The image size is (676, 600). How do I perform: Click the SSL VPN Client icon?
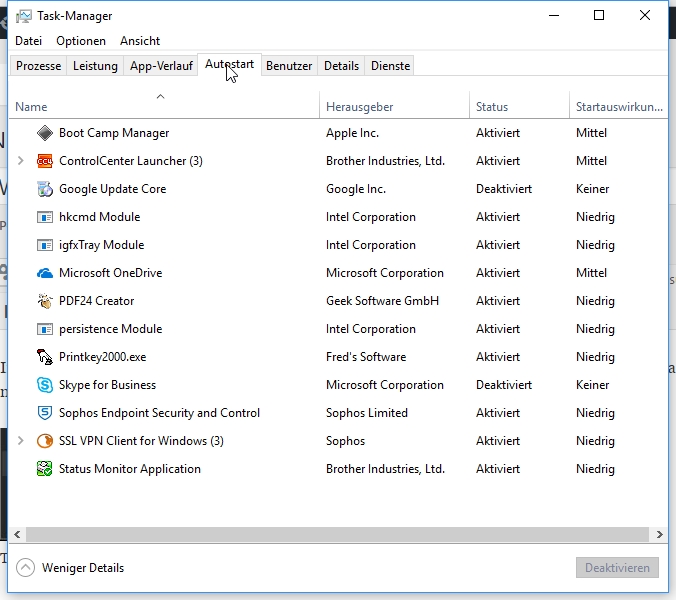(45, 441)
